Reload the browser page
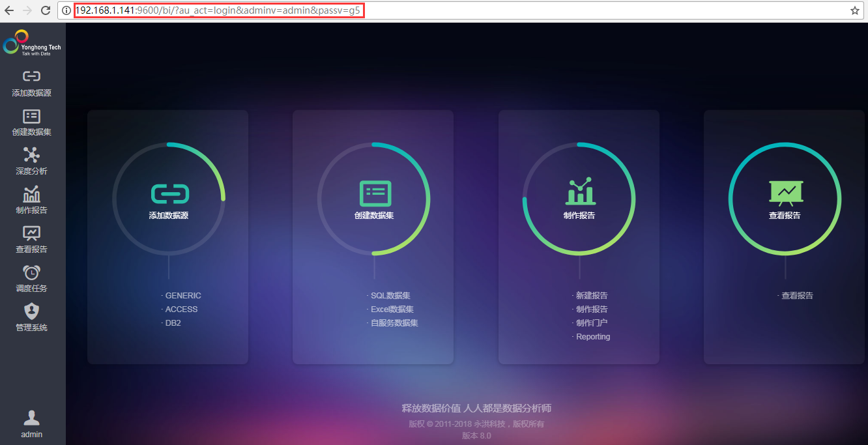The width and height of the screenshot is (868, 445). point(46,10)
